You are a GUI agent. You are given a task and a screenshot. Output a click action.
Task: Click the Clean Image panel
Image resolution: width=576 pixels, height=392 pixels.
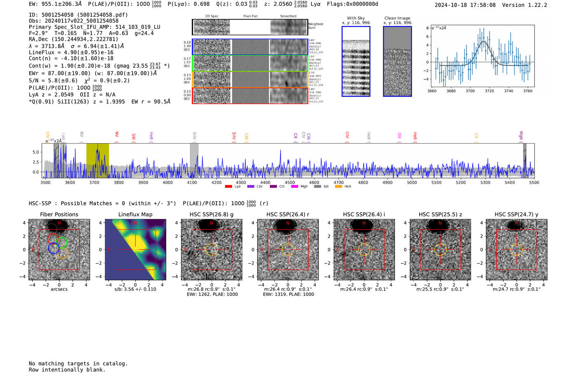(x=397, y=61)
